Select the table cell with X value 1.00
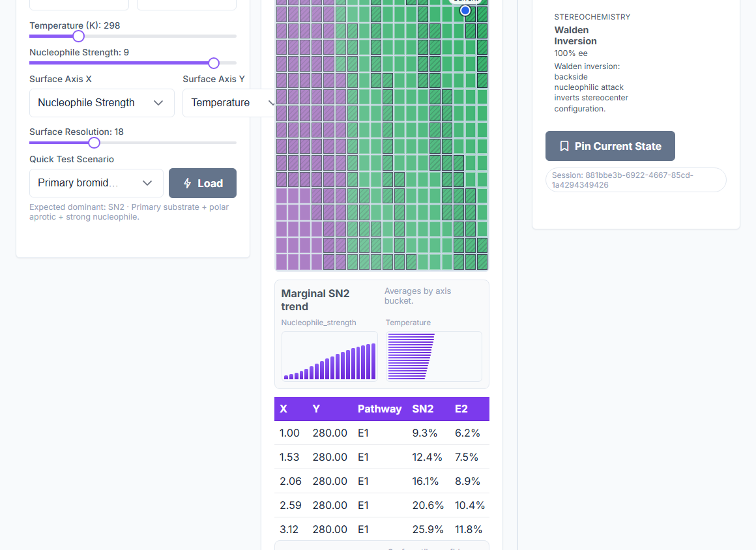The image size is (756, 550). [290, 433]
